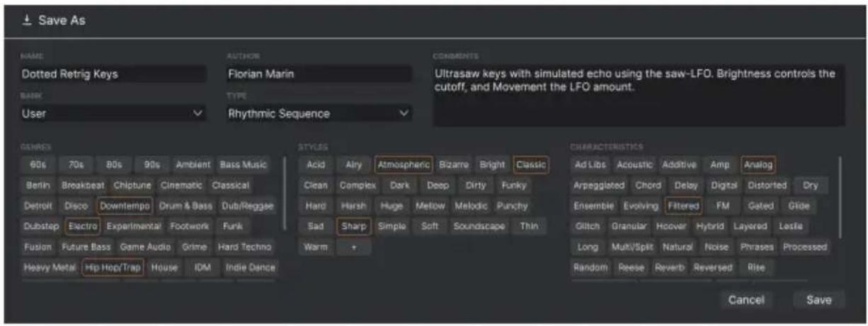Select the Hard Techno genre tag
868x326 pixels.
(244, 247)
